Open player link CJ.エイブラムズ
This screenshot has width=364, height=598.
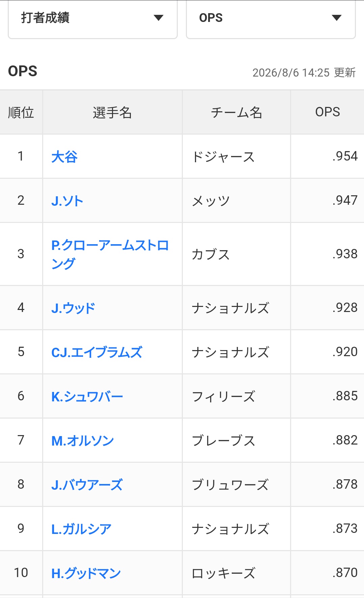(x=97, y=352)
